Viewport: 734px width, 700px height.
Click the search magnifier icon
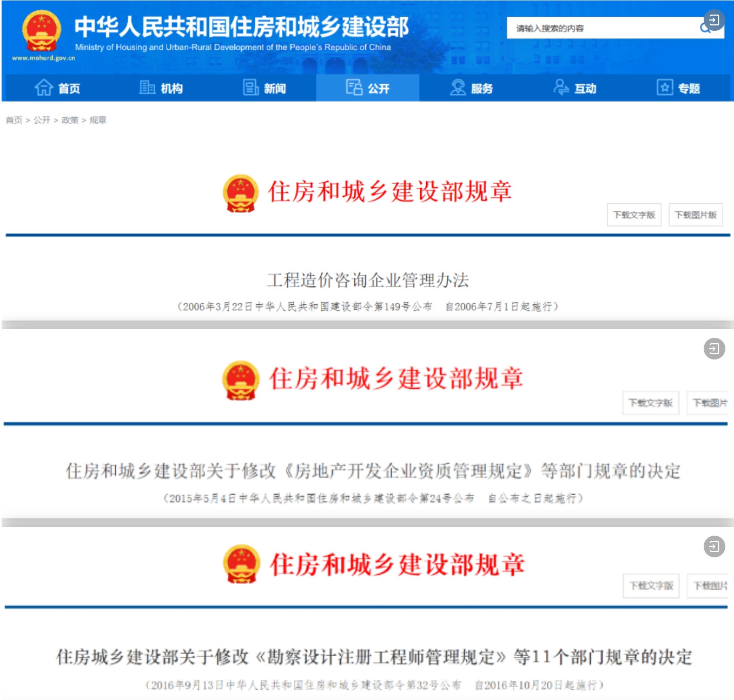coord(705,28)
